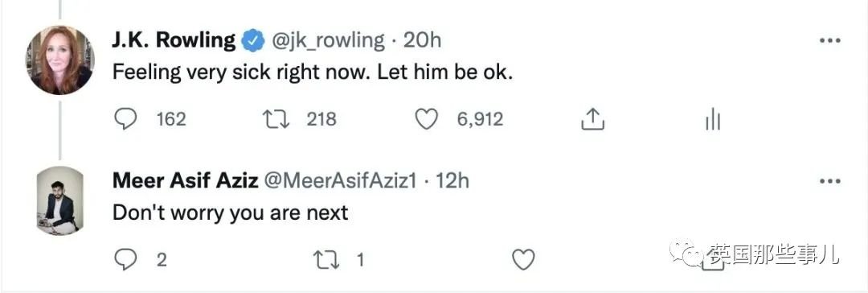This screenshot has width=868, height=293.
Task: Open J.K. Rowling's profile picture
Action: [59, 60]
